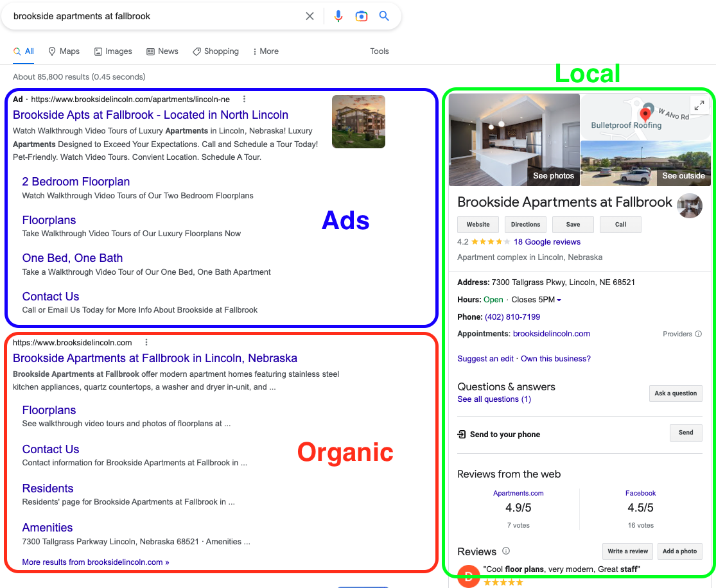Open ad headline Brookside Apts at Fallbrook

pos(151,115)
